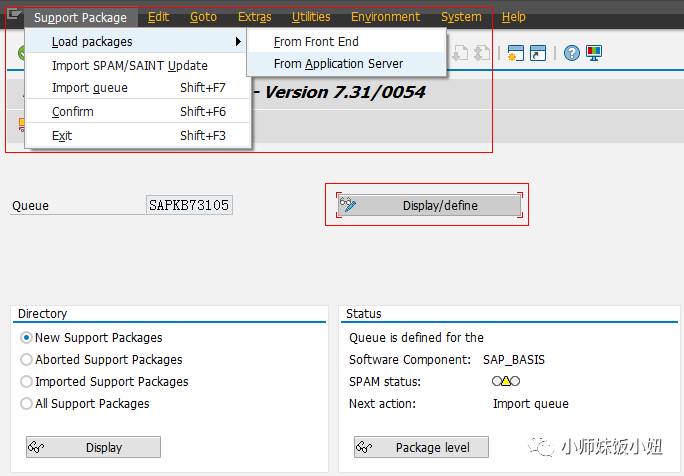Select From Front End option
The image size is (684, 476).
[x=347, y=41]
